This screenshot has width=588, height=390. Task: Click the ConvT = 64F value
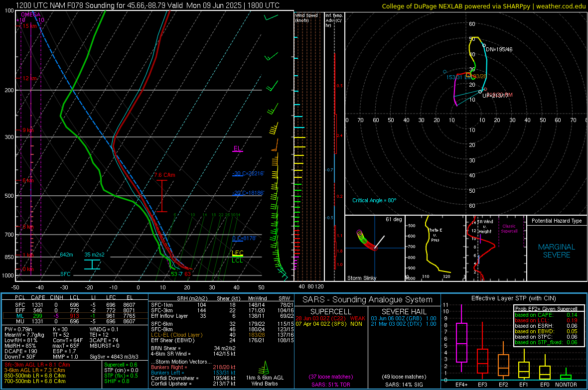pyautogui.click(x=67, y=340)
